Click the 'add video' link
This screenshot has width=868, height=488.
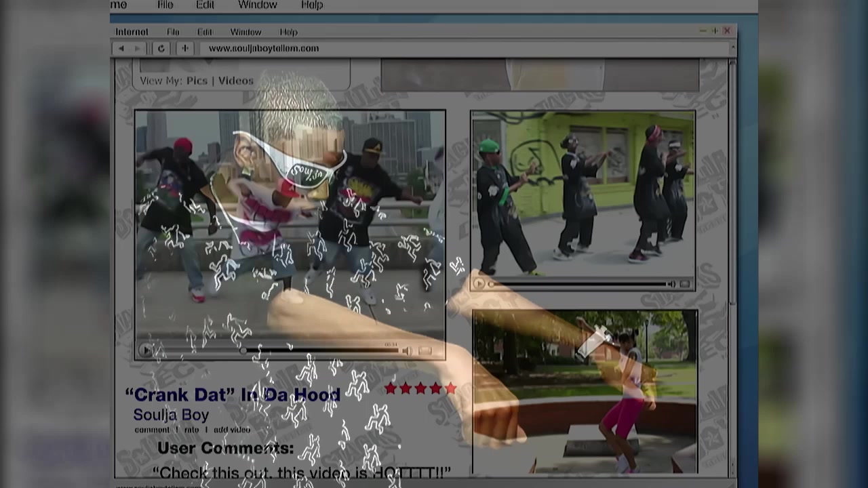click(232, 430)
